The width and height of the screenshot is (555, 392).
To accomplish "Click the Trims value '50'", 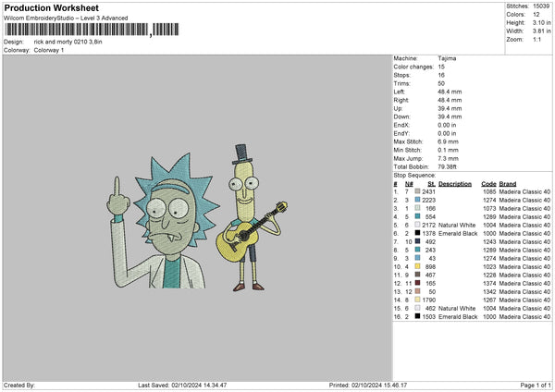I will pos(441,83).
